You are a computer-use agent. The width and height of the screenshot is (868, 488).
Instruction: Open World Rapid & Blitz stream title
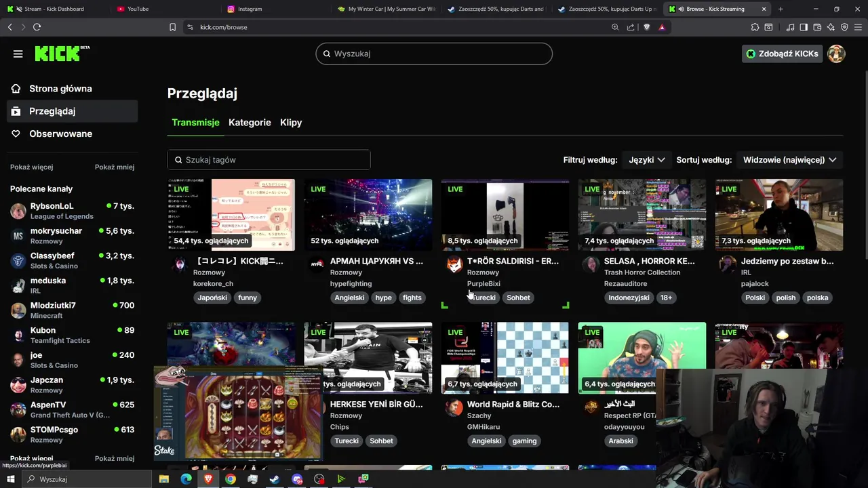[513, 404]
